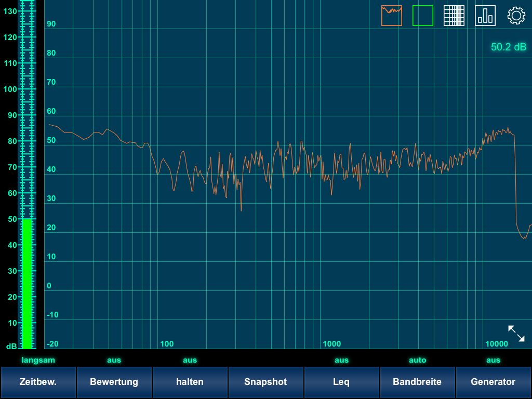
Task: Click the 100 frequency axis label
Action: click(167, 344)
